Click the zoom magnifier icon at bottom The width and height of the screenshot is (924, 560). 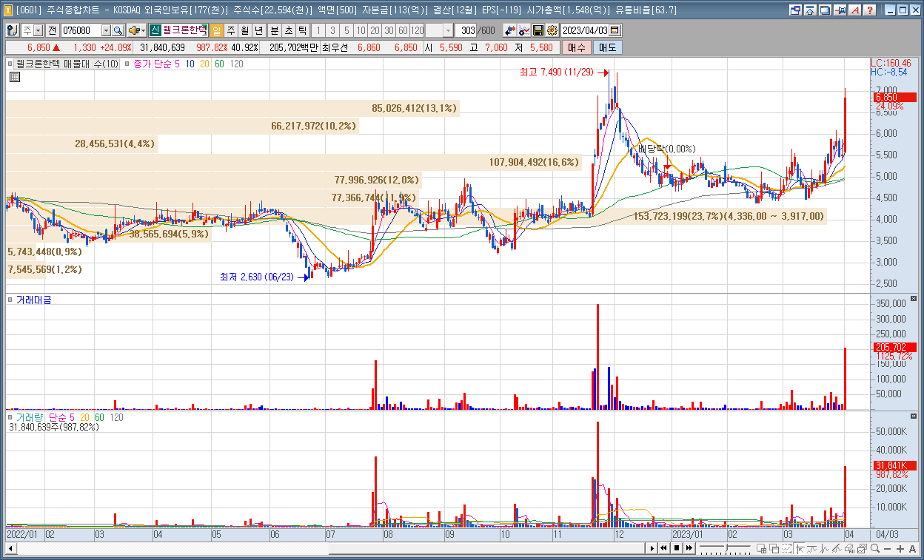(875, 548)
